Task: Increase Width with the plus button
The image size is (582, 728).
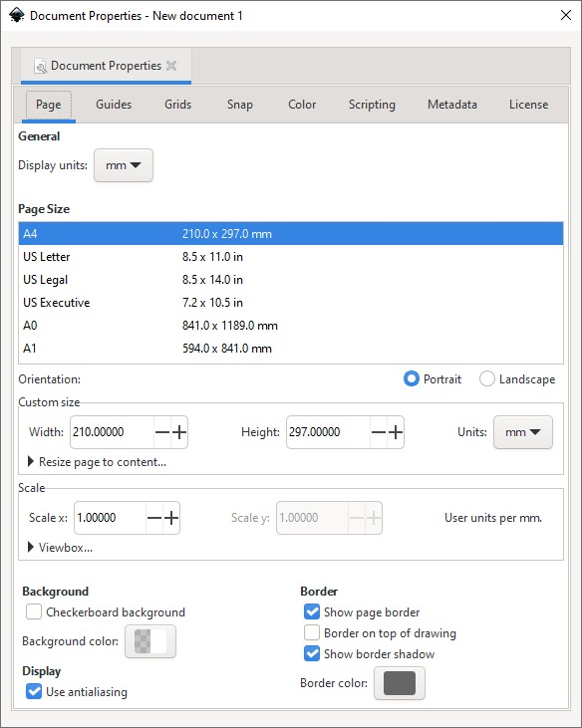Action: tap(179, 432)
